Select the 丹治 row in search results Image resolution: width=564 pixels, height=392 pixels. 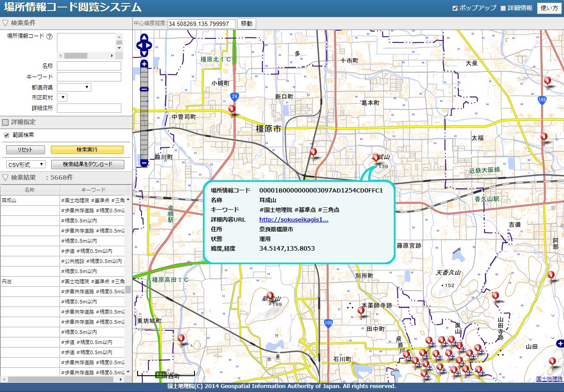(30, 281)
